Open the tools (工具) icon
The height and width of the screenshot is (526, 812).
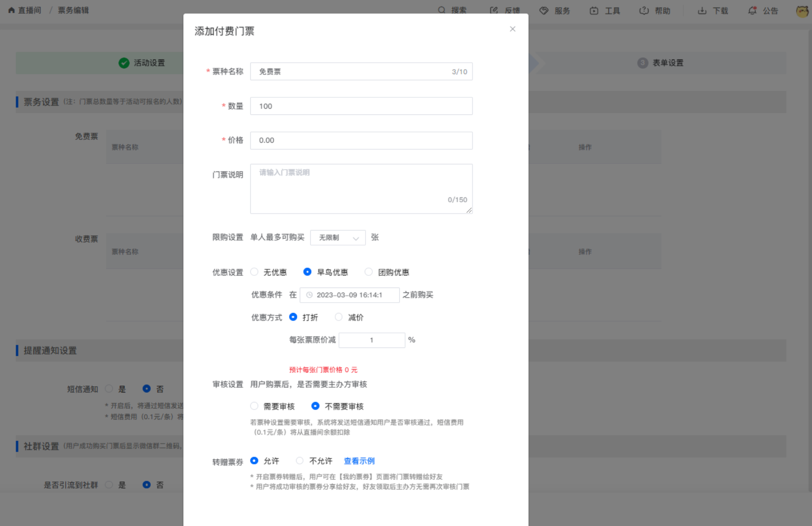pos(594,10)
